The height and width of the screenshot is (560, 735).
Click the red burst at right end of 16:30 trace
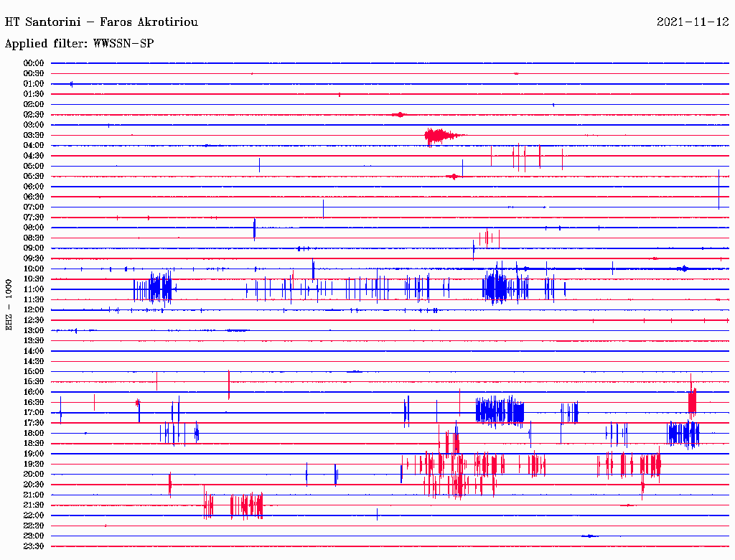(x=692, y=401)
